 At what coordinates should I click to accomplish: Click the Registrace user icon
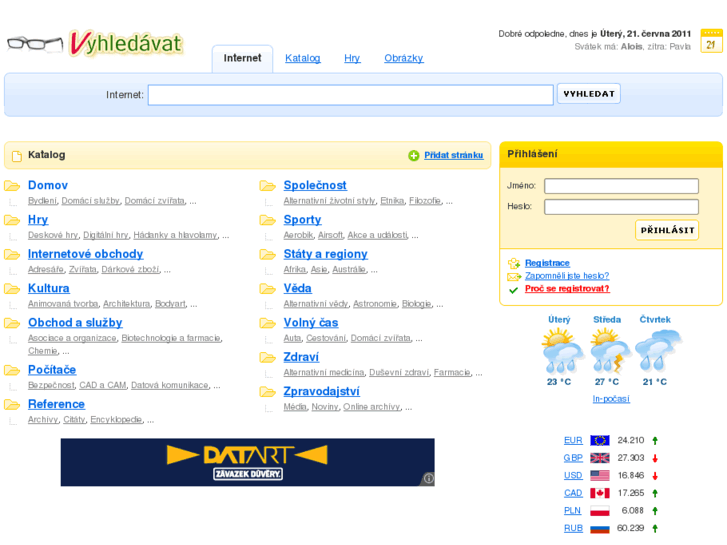pos(514,263)
